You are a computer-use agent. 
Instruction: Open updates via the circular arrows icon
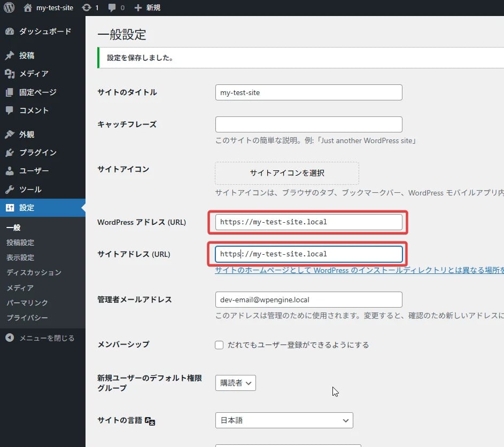89,7
